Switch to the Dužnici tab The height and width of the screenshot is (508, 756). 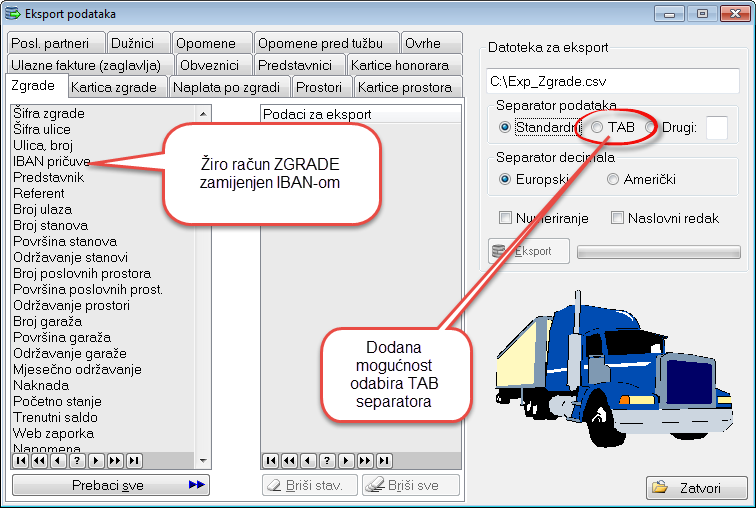point(138,43)
